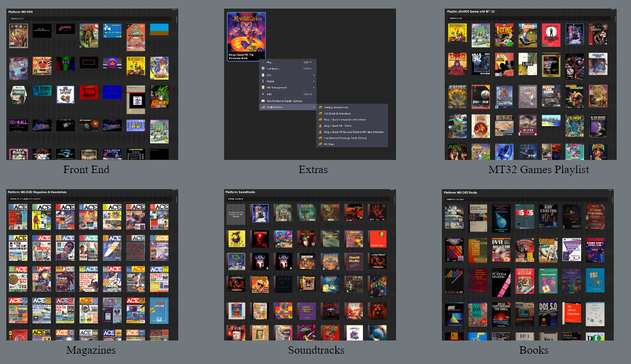Viewport: 631px width, 364px height.
Task: Select the DOS 5.0 book cover
Action: (548, 314)
